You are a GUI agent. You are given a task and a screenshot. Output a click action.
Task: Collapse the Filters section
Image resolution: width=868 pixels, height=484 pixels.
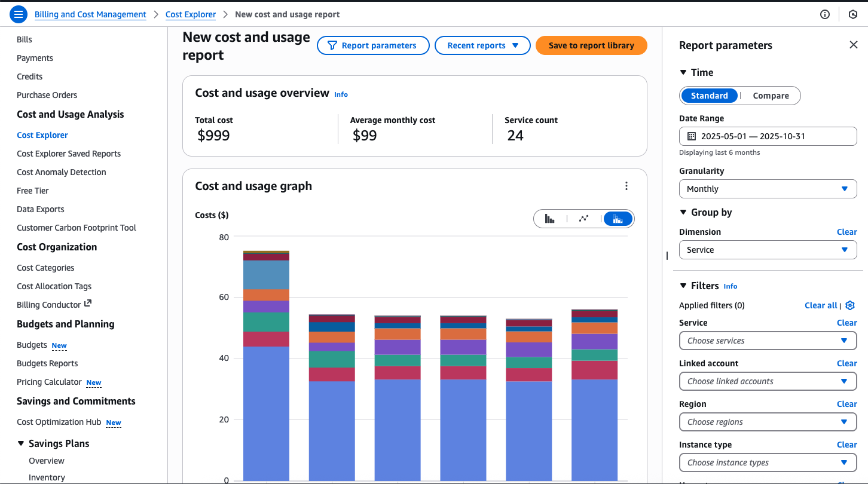click(683, 286)
